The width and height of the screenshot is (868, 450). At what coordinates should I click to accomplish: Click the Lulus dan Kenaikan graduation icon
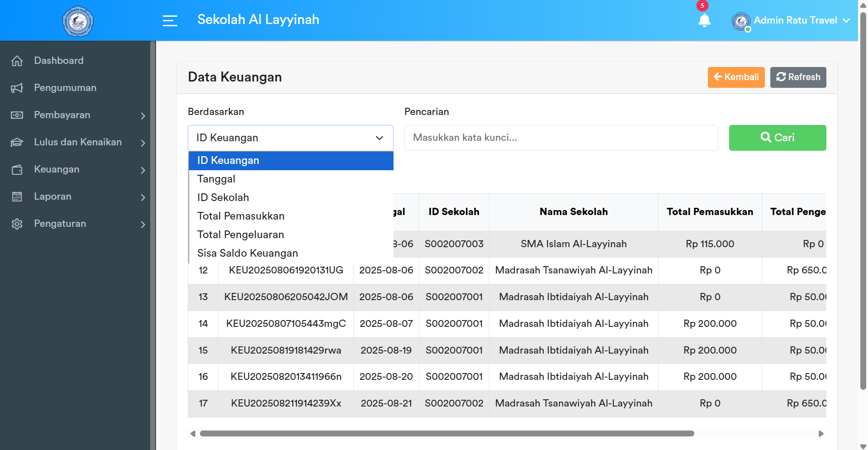coord(17,142)
